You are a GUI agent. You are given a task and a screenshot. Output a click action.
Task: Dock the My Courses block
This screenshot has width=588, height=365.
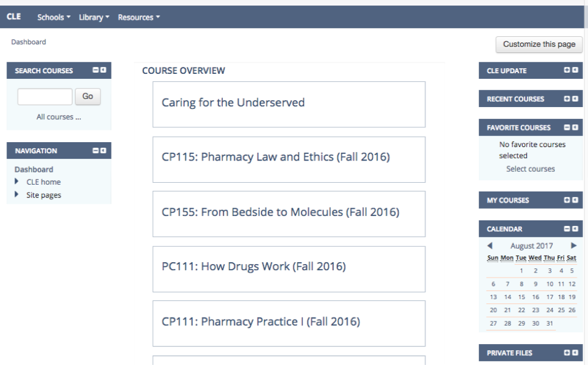coord(575,200)
